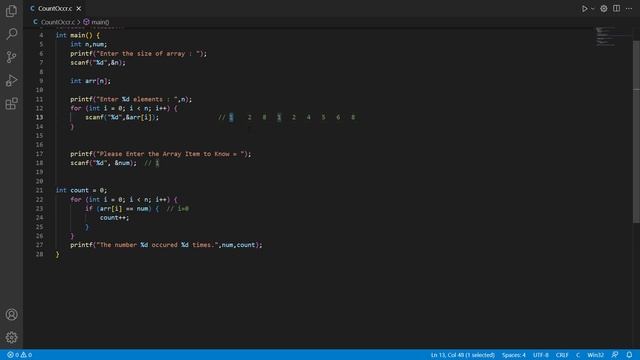Click line number 13 in gutter
This screenshot has height=360, width=640.
coord(39,118)
